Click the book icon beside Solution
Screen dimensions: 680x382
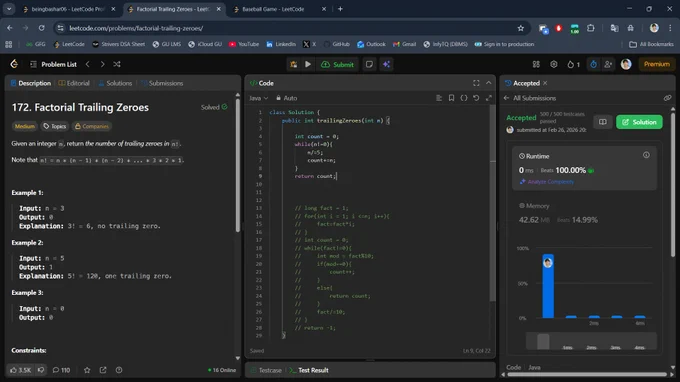coord(603,122)
